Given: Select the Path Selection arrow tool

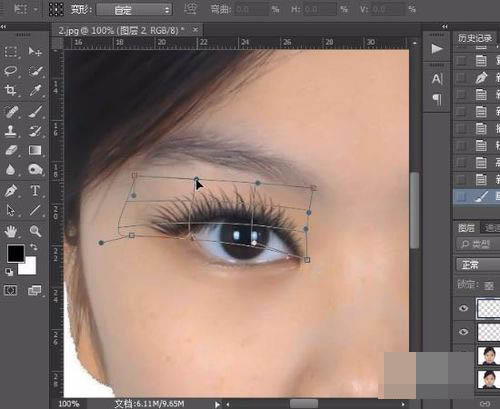Looking at the screenshot, I should tap(11, 210).
